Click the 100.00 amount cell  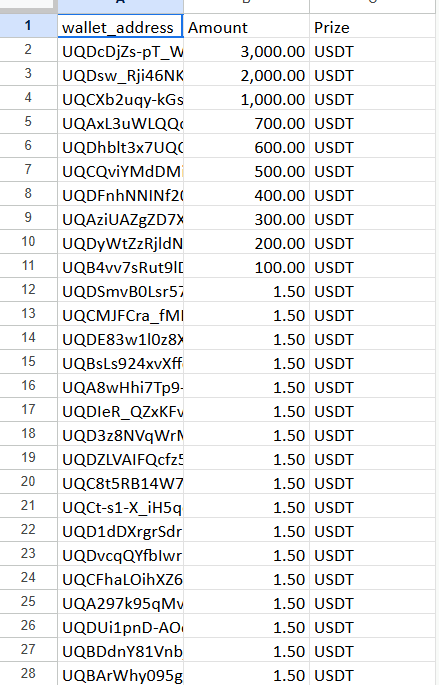246,266
